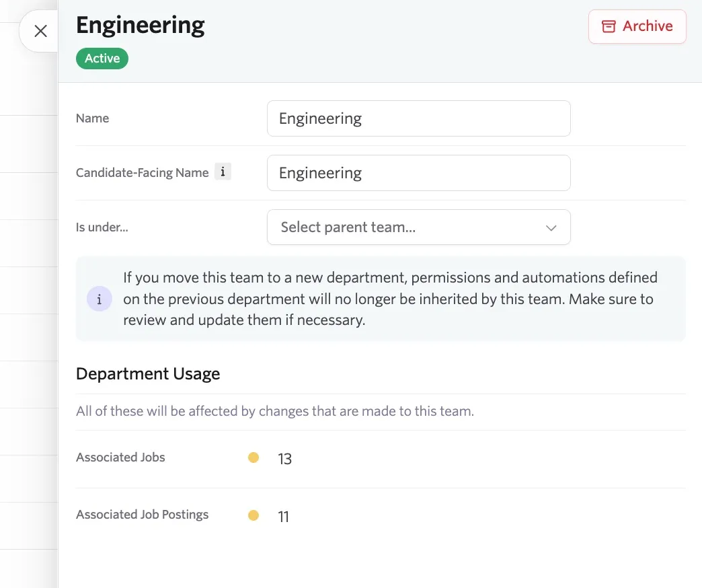Click the text 'All of these will be affected'
702x588 pixels.
point(275,411)
